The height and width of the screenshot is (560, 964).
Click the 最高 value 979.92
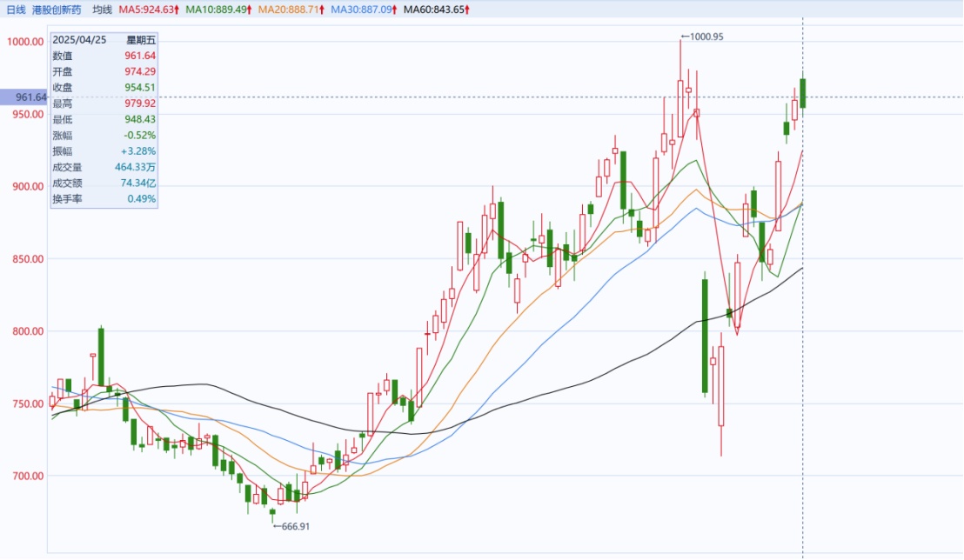click(140, 103)
